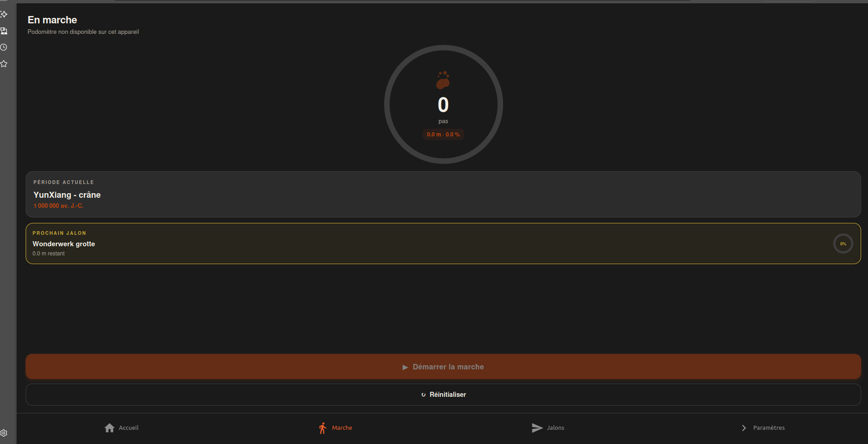Click the star bookmarks icon in sidebar
Screen dimensions: 868x444
pyautogui.click(x=4, y=64)
